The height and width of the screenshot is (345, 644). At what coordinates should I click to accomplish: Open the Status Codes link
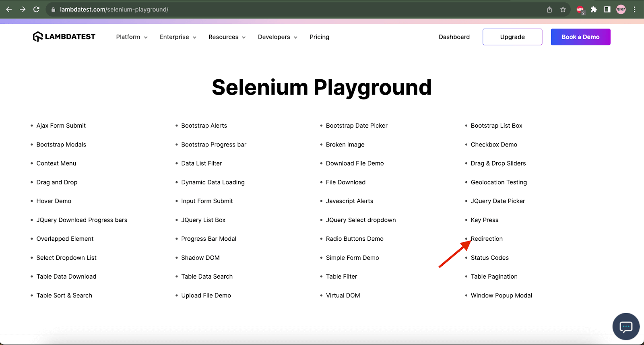click(490, 258)
